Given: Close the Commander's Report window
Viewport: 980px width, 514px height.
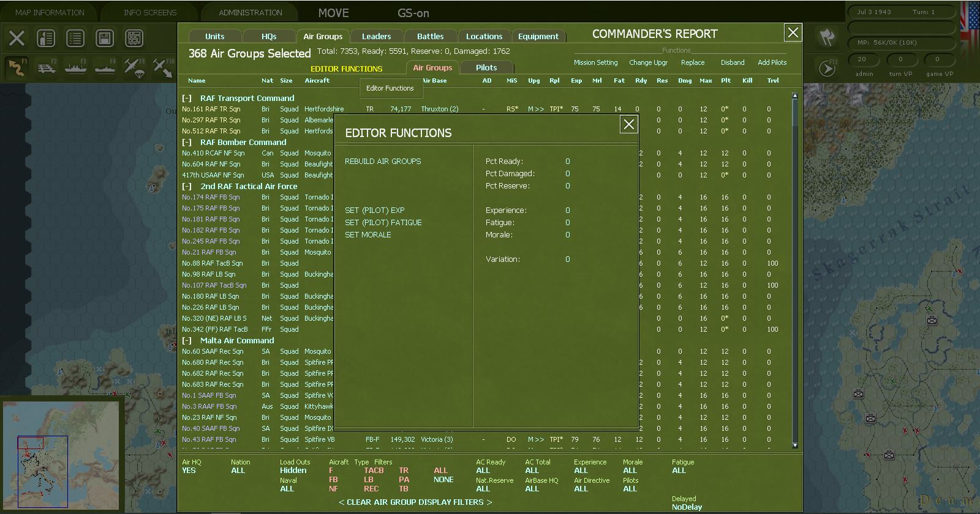Looking at the screenshot, I should (793, 32).
